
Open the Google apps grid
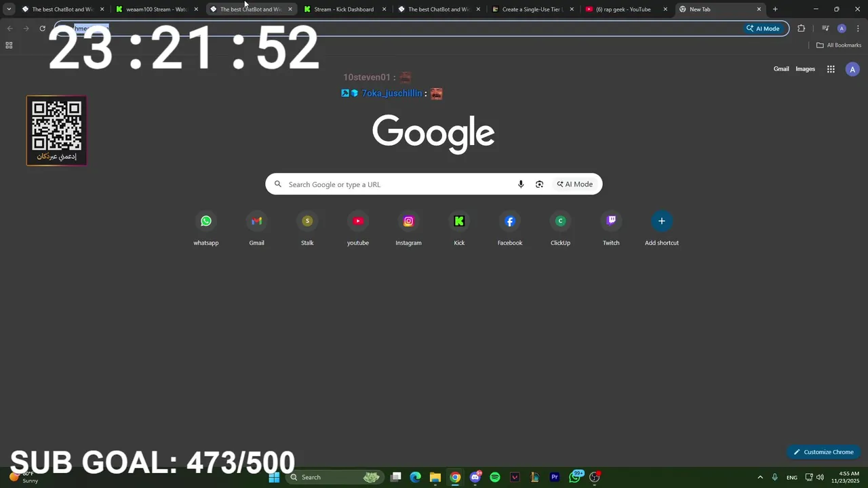tap(831, 69)
